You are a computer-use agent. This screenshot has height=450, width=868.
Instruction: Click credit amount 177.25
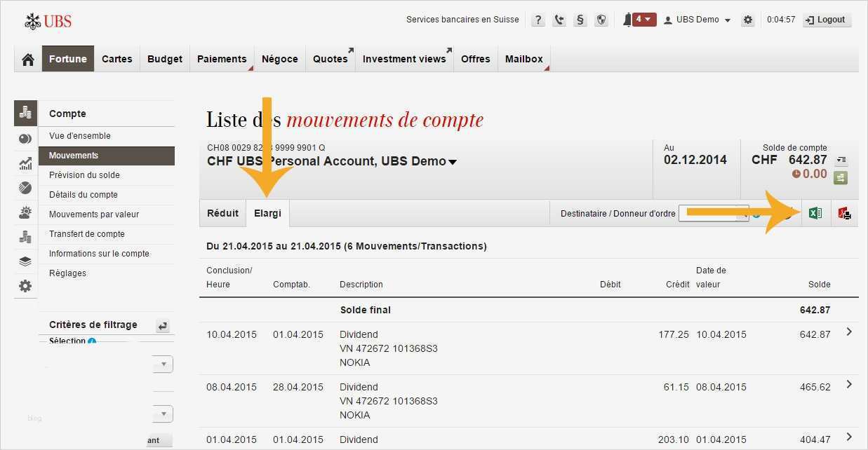[x=674, y=334]
